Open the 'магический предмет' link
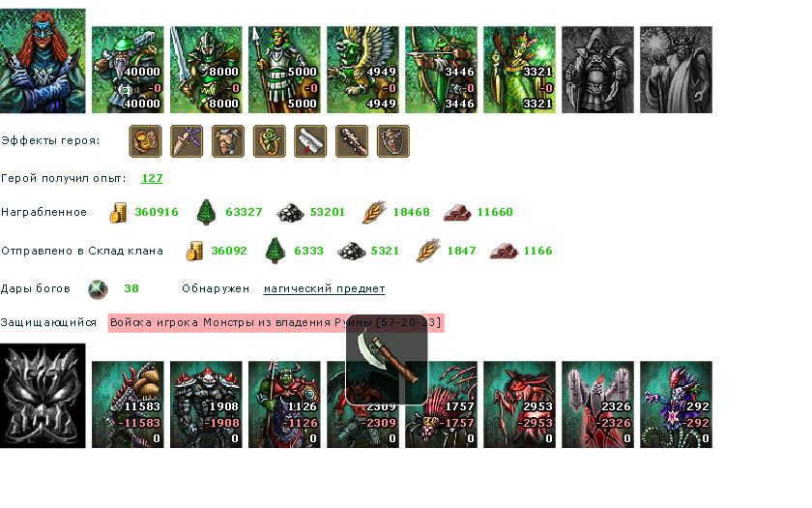Image resolution: width=812 pixels, height=508 pixels. [x=324, y=288]
